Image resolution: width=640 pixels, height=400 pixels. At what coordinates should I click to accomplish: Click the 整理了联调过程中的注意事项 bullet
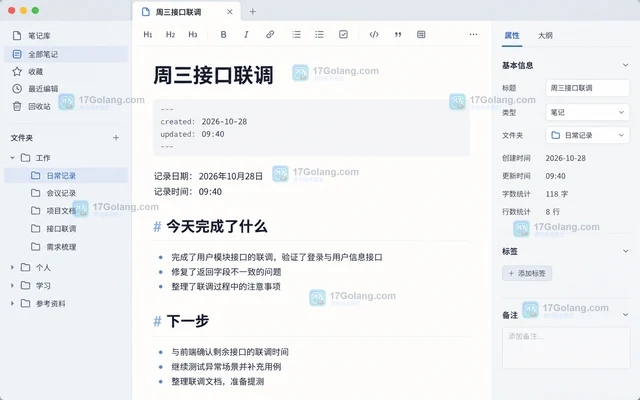pyautogui.click(x=226, y=287)
